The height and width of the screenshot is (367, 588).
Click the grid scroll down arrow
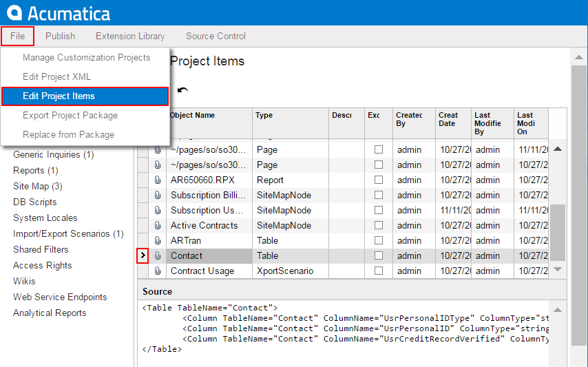click(x=558, y=269)
